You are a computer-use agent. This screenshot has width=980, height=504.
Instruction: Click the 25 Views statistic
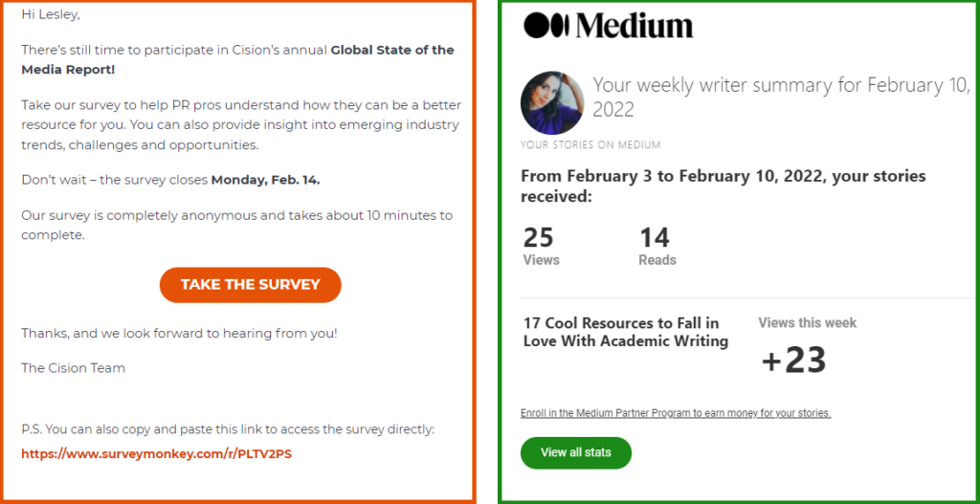pyautogui.click(x=542, y=246)
